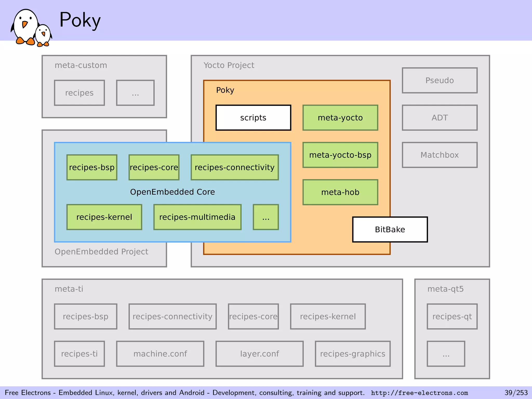Viewport: 532px width, 399px height.
Task: Click the recipes-graphics box
Action: [x=353, y=354]
